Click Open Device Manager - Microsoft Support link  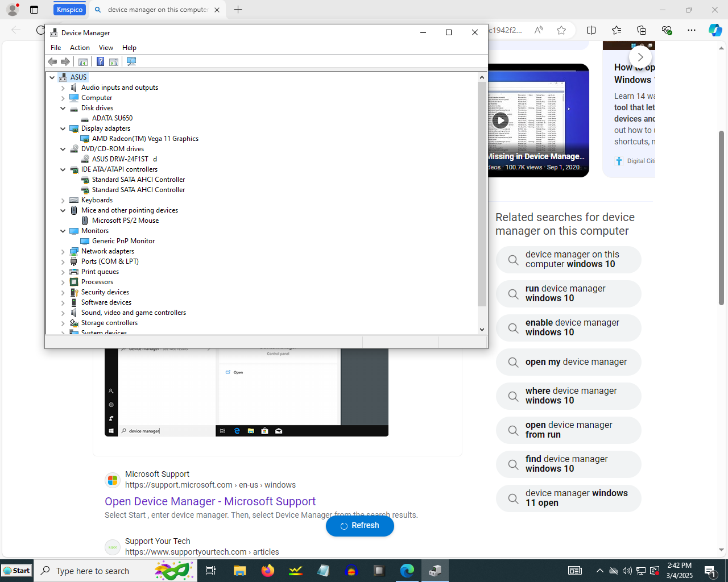pyautogui.click(x=210, y=501)
